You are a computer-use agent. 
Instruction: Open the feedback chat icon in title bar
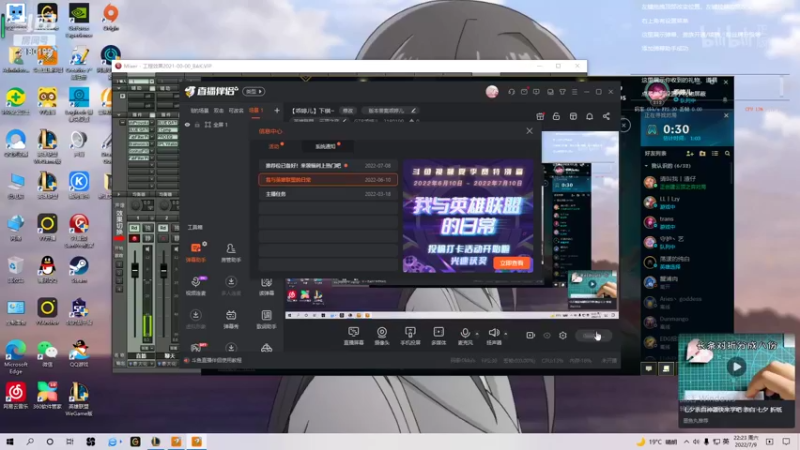tap(536, 92)
